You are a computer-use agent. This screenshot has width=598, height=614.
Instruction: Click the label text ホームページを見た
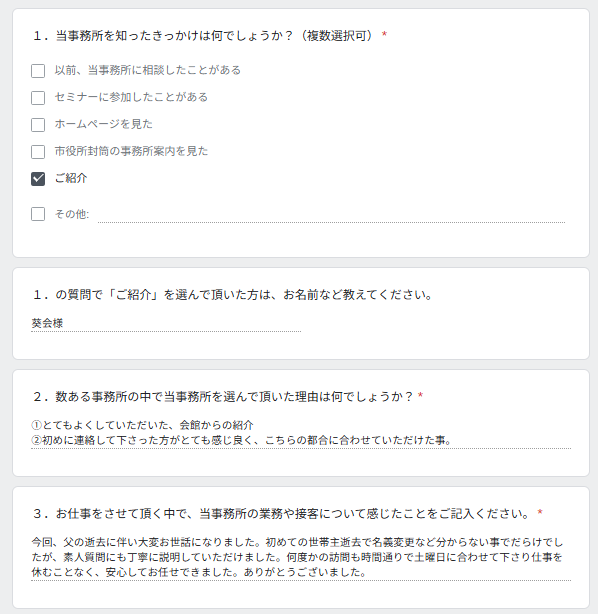coord(103,124)
